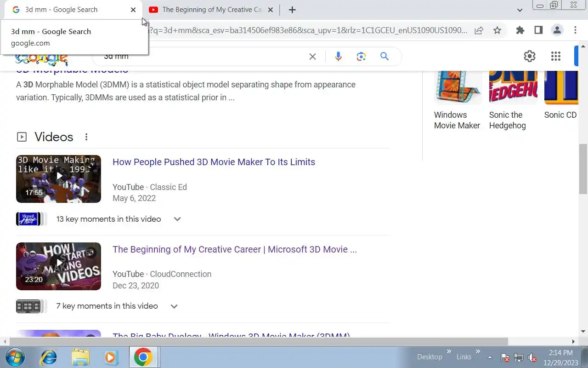Click the horizontal scrollbar right arrow
This screenshot has height=368, width=588.
(573, 342)
